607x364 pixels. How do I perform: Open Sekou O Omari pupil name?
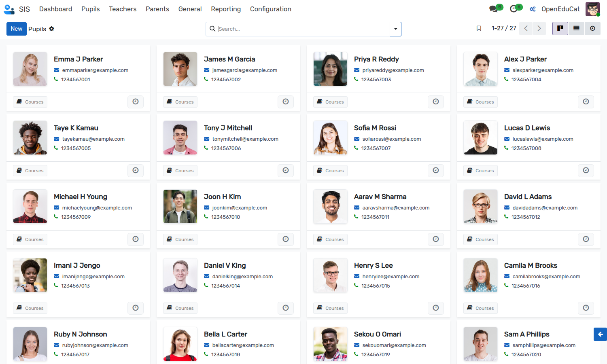378,334
